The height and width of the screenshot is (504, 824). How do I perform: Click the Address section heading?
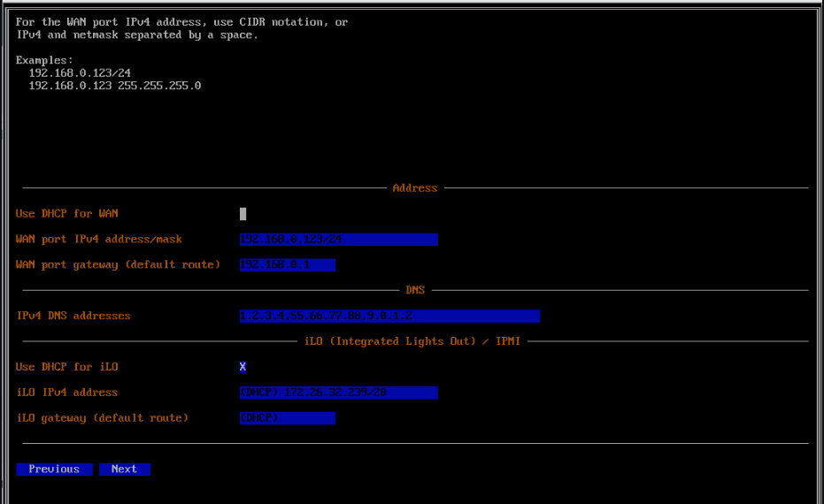tap(414, 188)
